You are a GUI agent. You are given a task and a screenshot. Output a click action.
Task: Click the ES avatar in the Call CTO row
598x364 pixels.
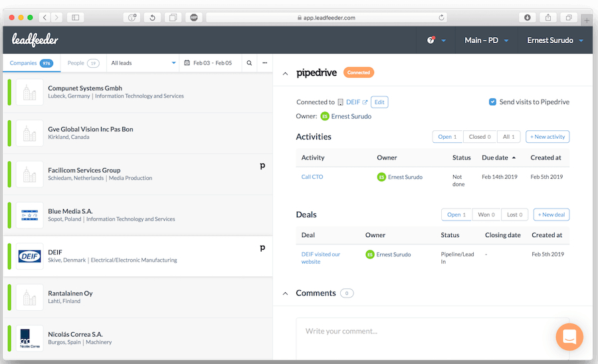click(x=381, y=177)
